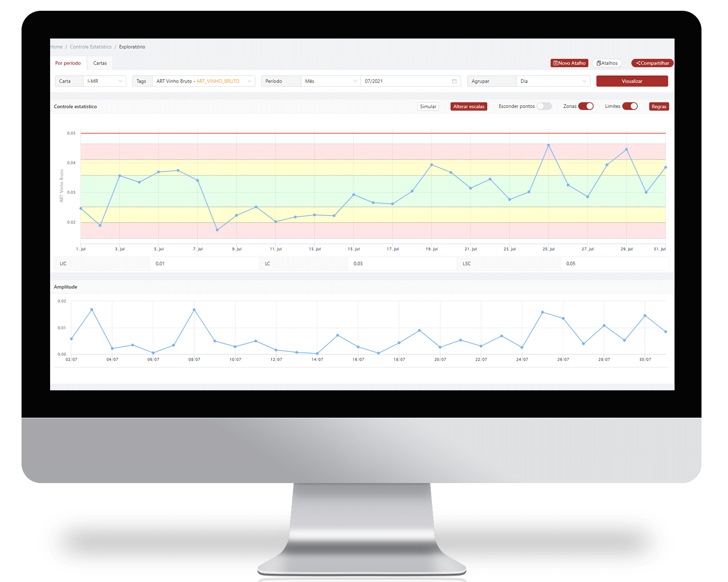The image size is (728, 582).
Task: Open the Regras rules button
Action: (x=659, y=106)
